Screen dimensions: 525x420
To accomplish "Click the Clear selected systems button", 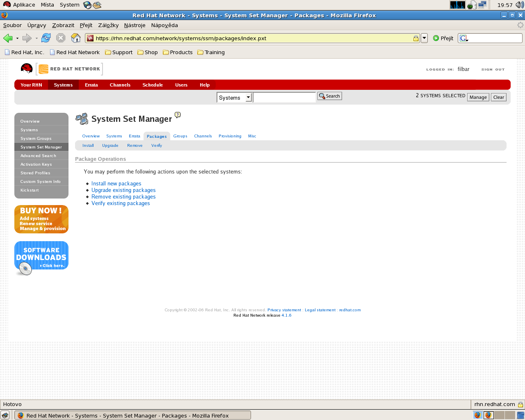I will tap(499, 97).
